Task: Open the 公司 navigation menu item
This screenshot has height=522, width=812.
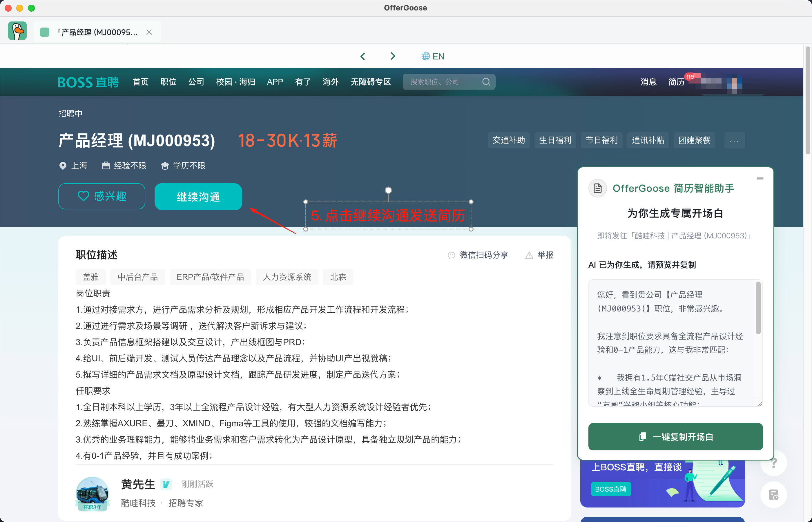Action: (196, 82)
